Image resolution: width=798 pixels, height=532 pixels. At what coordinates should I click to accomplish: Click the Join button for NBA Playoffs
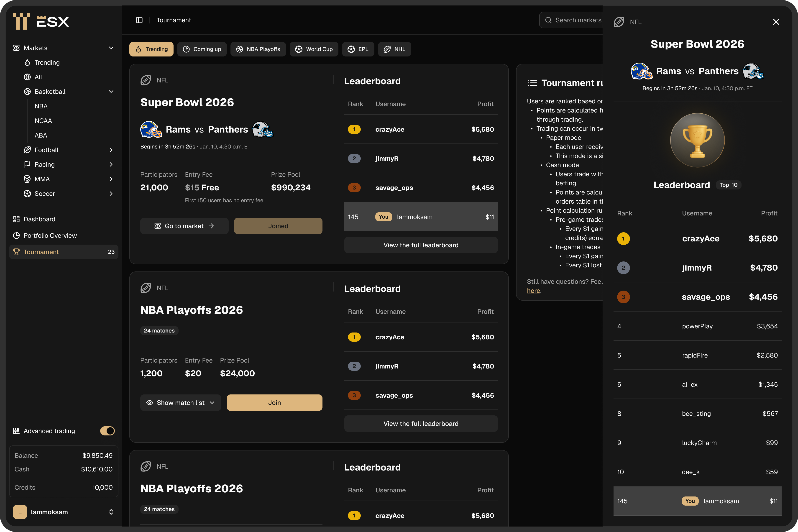(274, 403)
